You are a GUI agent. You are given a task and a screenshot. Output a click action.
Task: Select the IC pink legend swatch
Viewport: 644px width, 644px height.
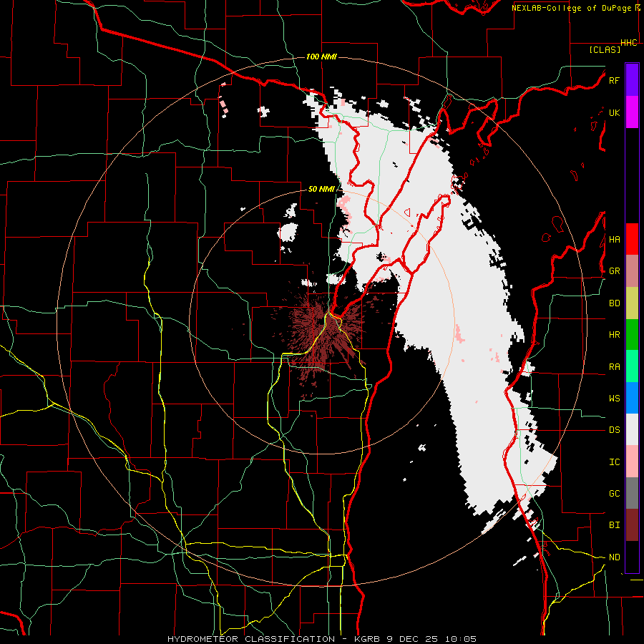pyautogui.click(x=632, y=462)
